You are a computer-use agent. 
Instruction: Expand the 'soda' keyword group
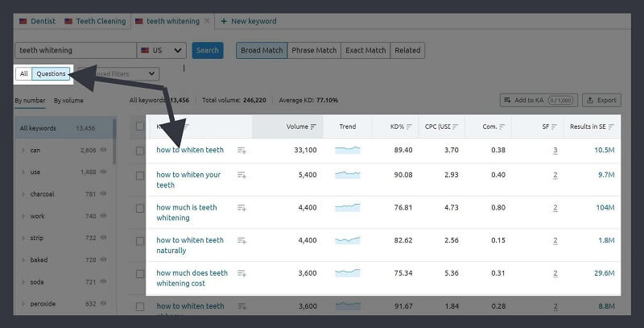(23, 282)
